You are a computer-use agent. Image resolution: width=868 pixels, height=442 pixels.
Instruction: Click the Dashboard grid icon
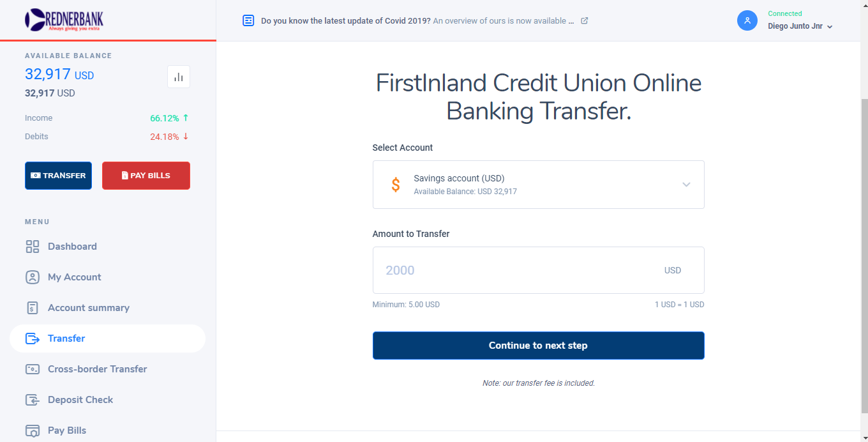point(33,247)
